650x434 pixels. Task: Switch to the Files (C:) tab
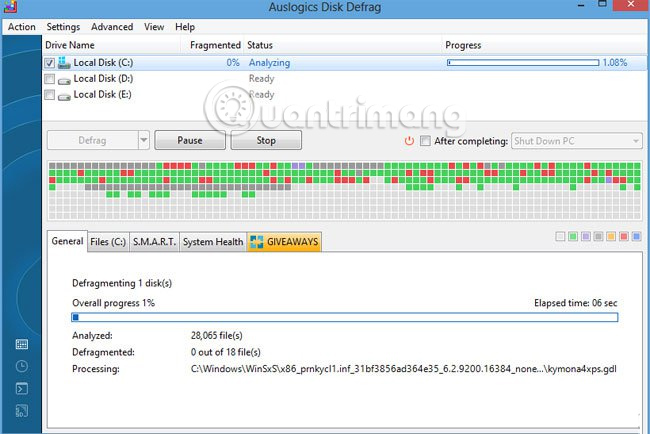pos(108,242)
